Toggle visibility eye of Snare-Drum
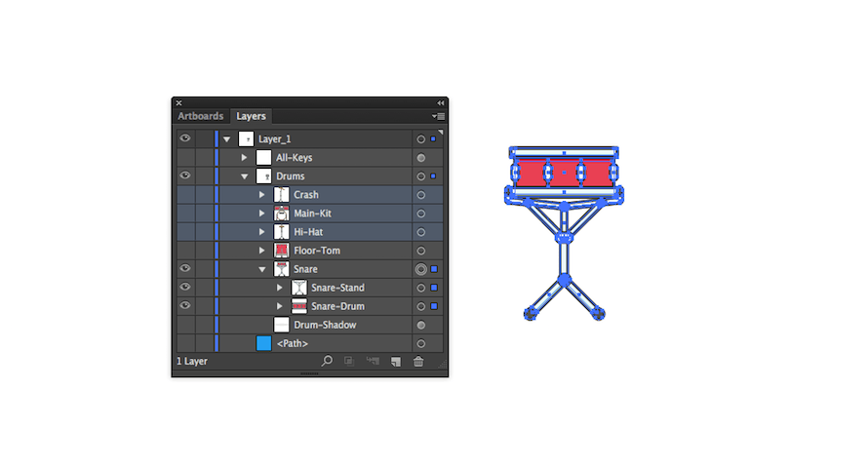Screen dimensions: 868x468 coord(185,305)
